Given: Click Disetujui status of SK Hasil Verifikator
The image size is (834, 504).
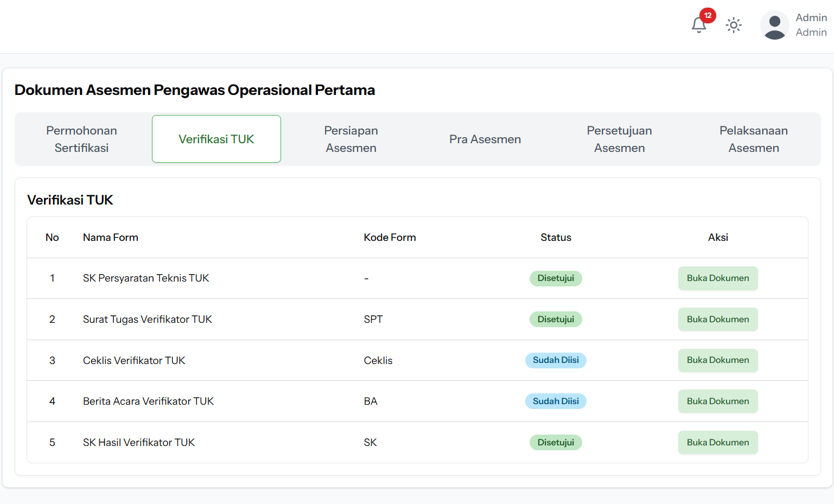Looking at the screenshot, I should click(x=556, y=443).
